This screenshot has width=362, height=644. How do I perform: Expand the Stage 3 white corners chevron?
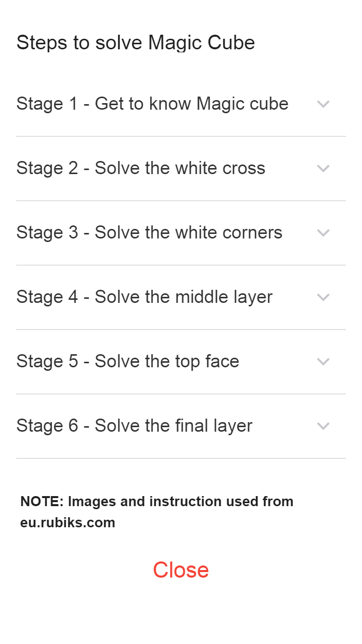tap(323, 233)
